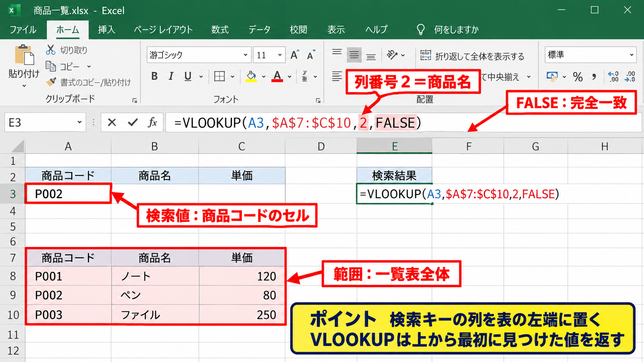Toggle Bold formatting
644x362 pixels.
click(x=154, y=76)
